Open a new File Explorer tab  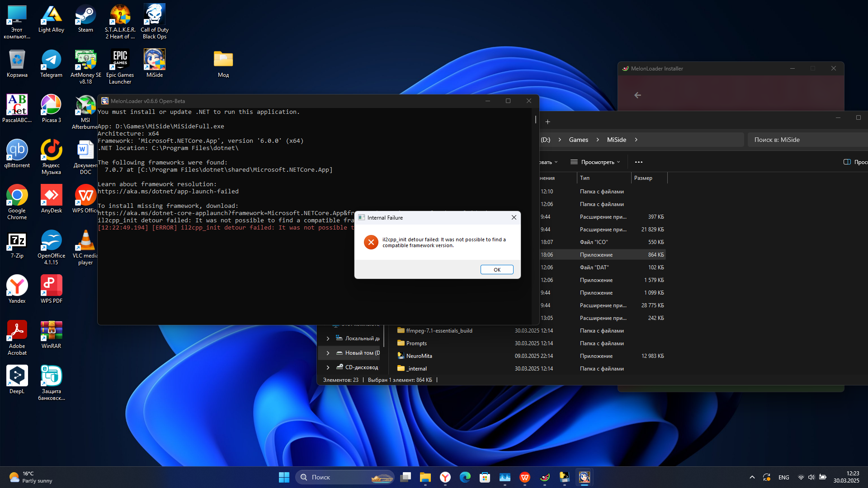[547, 122]
